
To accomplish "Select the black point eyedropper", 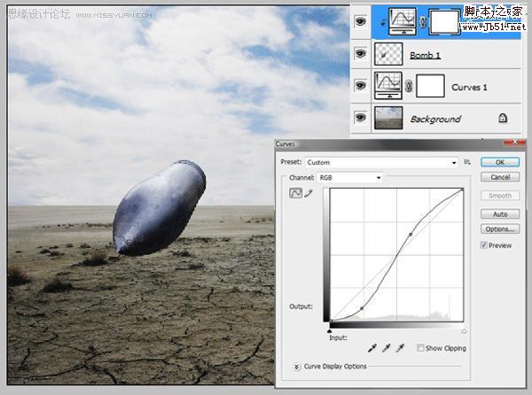I will point(372,348).
